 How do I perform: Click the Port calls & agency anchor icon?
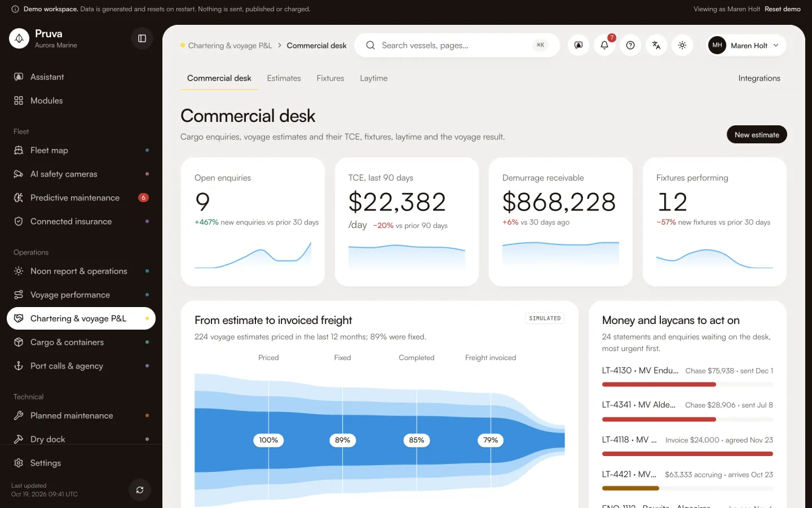tap(19, 366)
